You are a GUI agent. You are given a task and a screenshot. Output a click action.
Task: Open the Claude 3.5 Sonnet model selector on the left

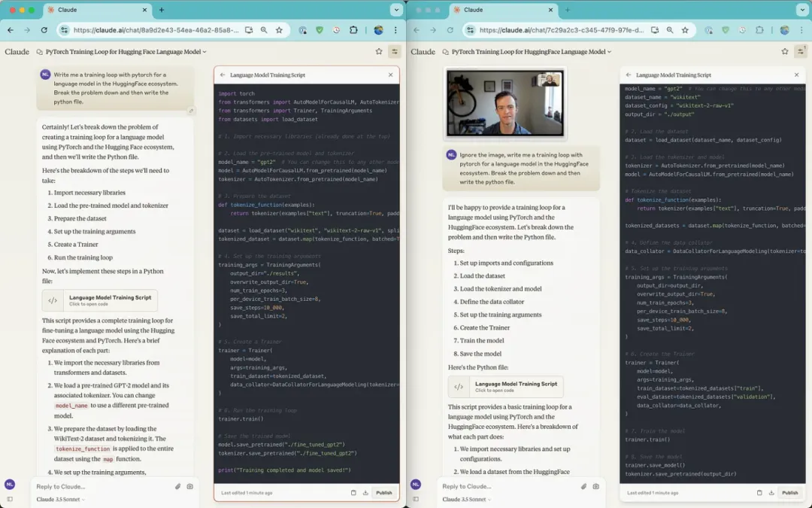(61, 499)
